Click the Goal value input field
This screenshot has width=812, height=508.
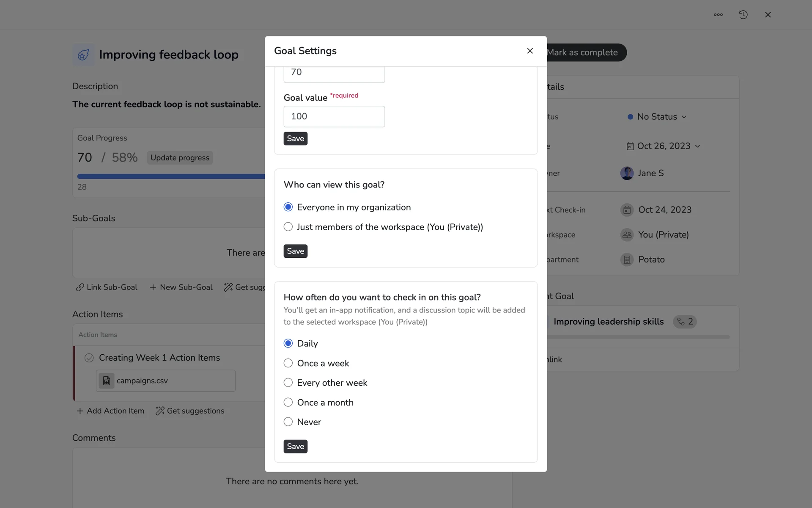click(x=334, y=116)
